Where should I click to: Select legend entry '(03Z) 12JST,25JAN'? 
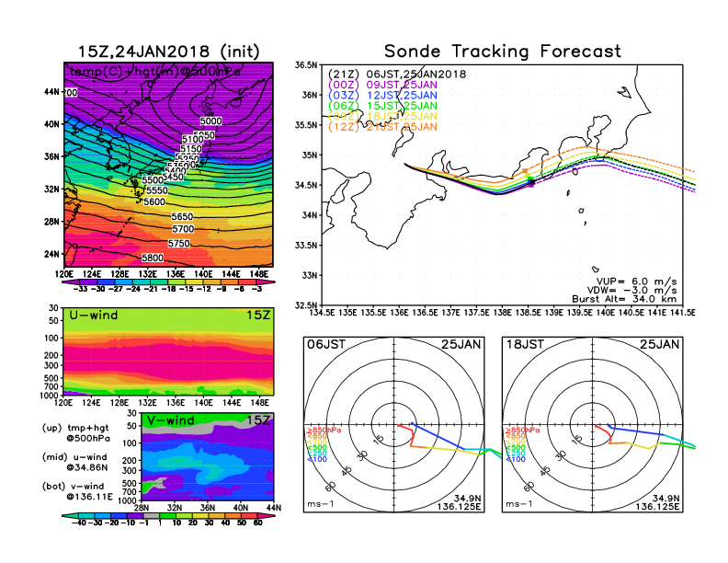[x=382, y=96]
